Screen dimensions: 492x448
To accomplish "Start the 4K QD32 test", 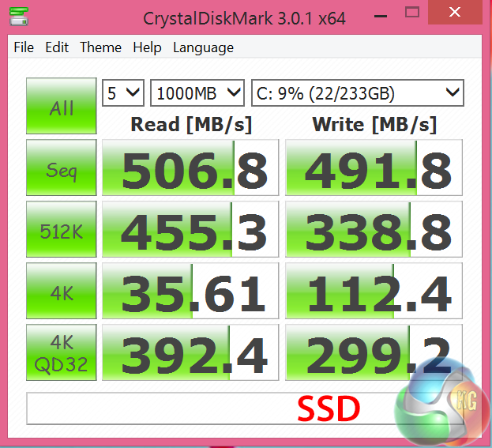I will point(62,352).
